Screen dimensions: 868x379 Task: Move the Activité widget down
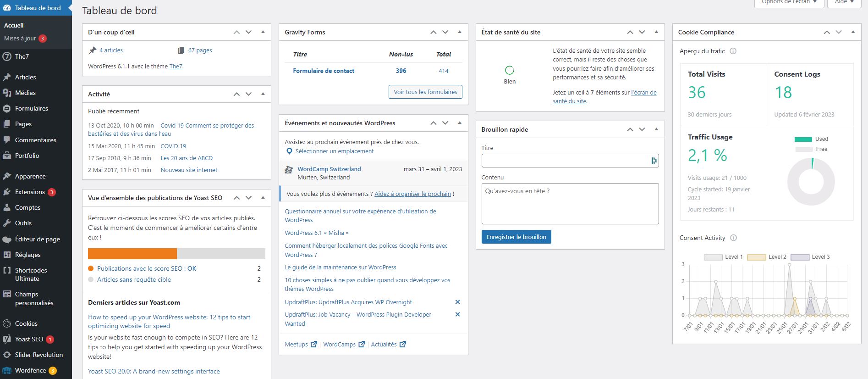point(248,94)
